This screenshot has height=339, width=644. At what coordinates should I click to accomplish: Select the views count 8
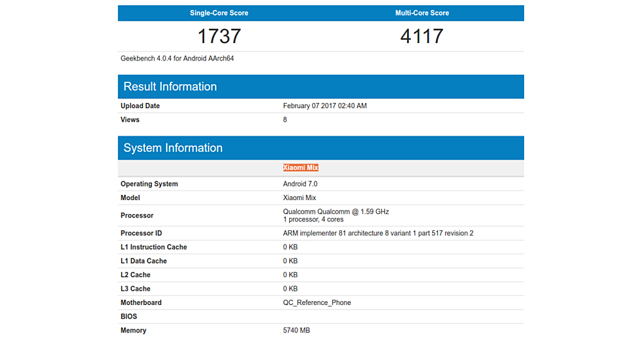coord(285,120)
